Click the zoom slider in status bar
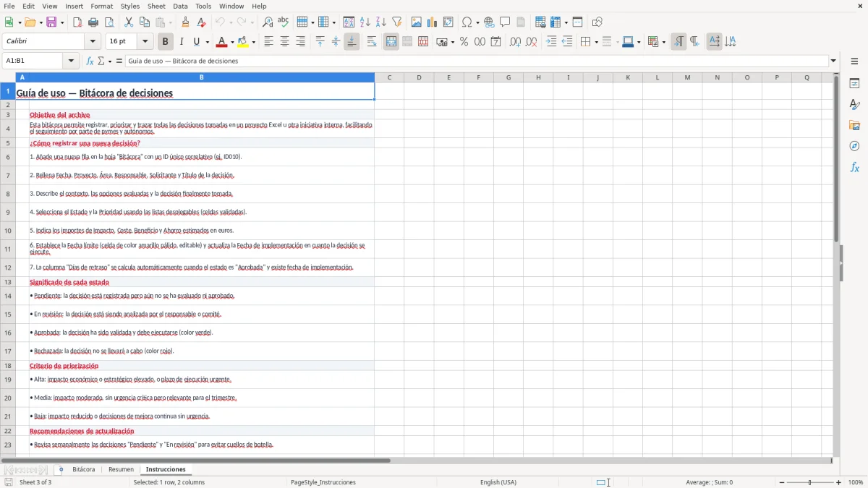The width and height of the screenshot is (868, 488). click(x=809, y=482)
